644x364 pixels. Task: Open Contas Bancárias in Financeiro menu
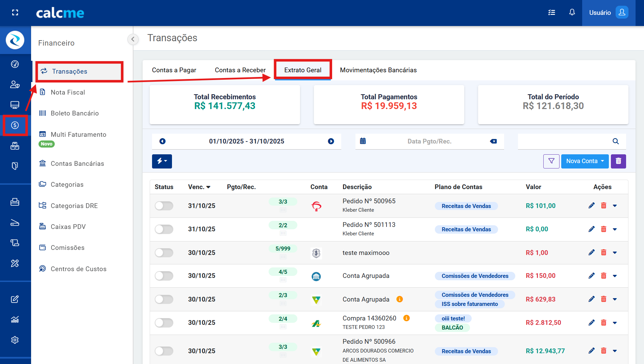(77, 163)
